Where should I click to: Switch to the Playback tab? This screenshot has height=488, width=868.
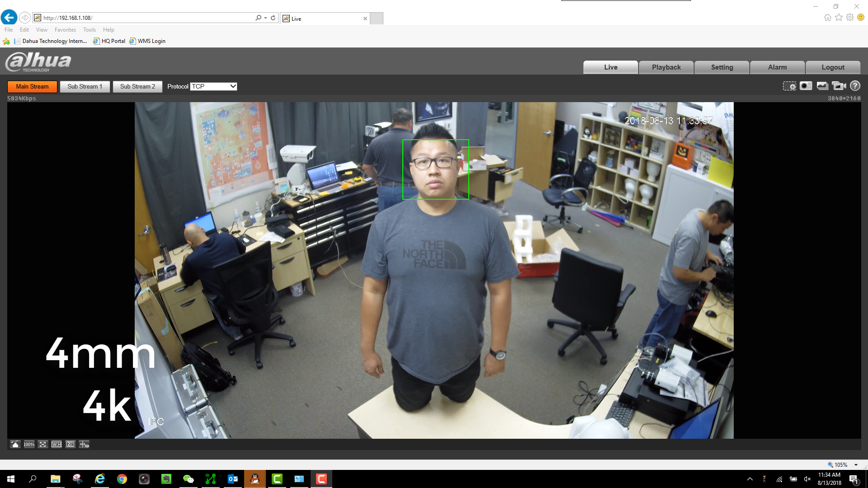click(x=666, y=67)
